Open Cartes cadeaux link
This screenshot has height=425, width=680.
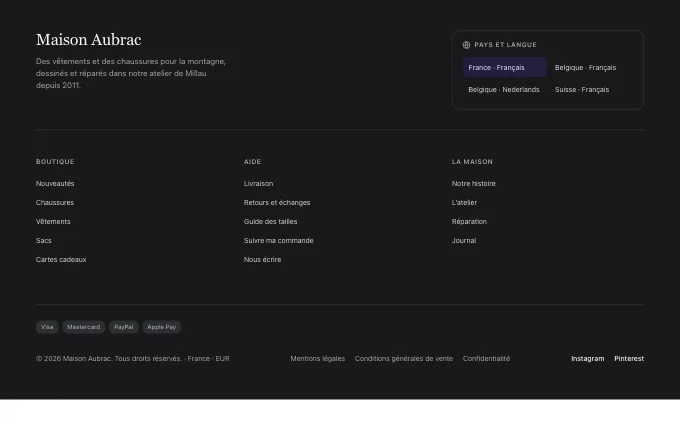(x=61, y=260)
